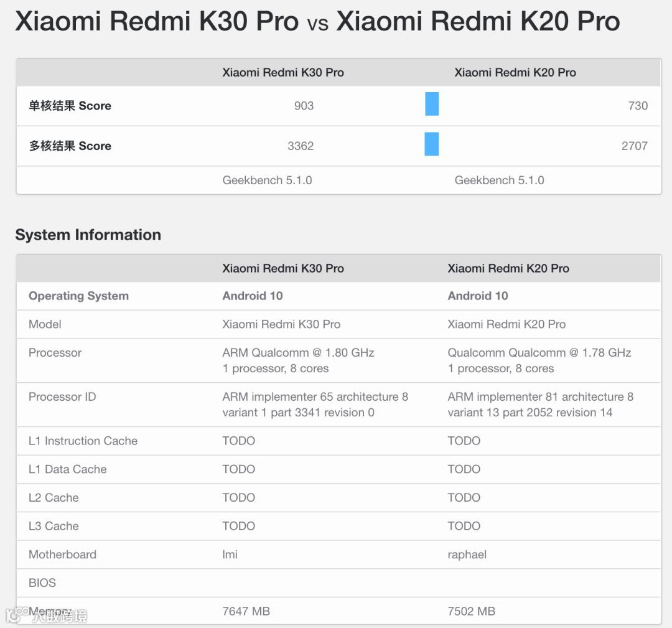This screenshot has width=672, height=628.
Task: Click the Processor row label
Action: pyautogui.click(x=55, y=353)
